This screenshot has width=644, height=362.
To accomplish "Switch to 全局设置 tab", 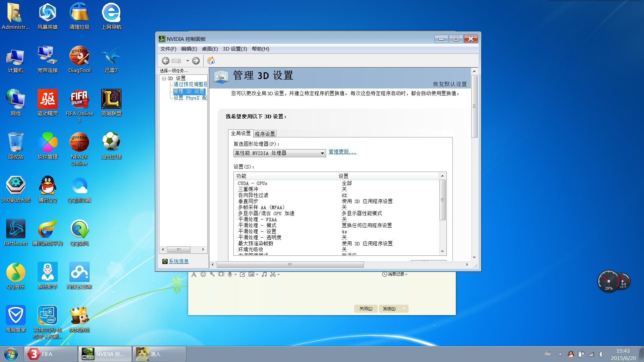I will (x=240, y=133).
